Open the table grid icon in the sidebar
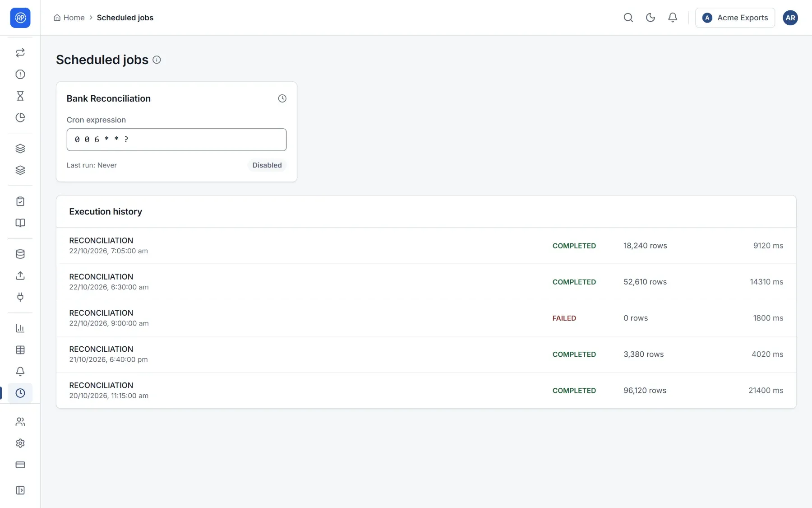Screen dimensions: 812x508 (x=20, y=350)
